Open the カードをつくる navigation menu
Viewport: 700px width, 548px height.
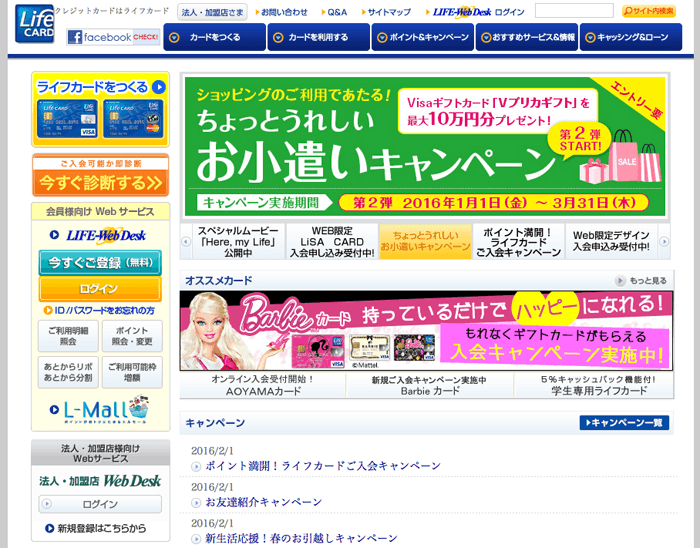[x=215, y=37]
